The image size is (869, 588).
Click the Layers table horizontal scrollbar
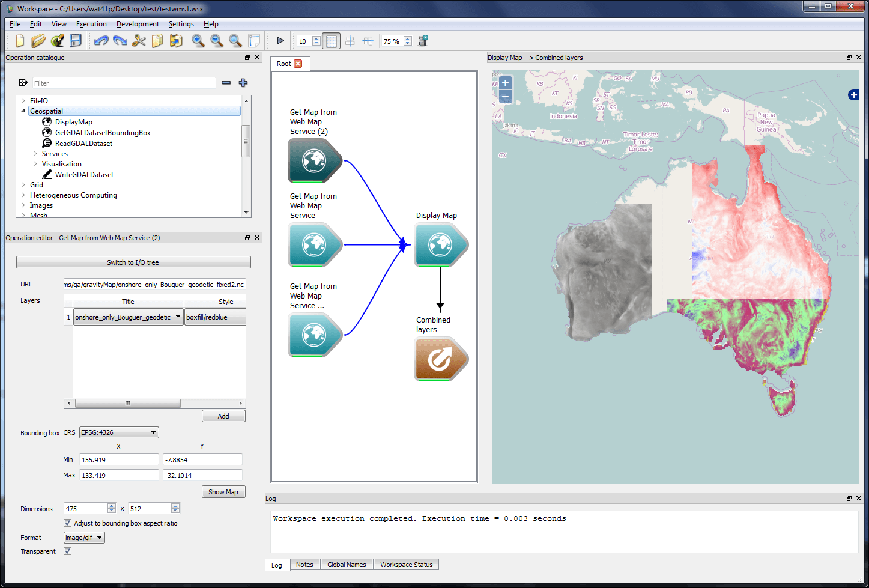point(128,404)
